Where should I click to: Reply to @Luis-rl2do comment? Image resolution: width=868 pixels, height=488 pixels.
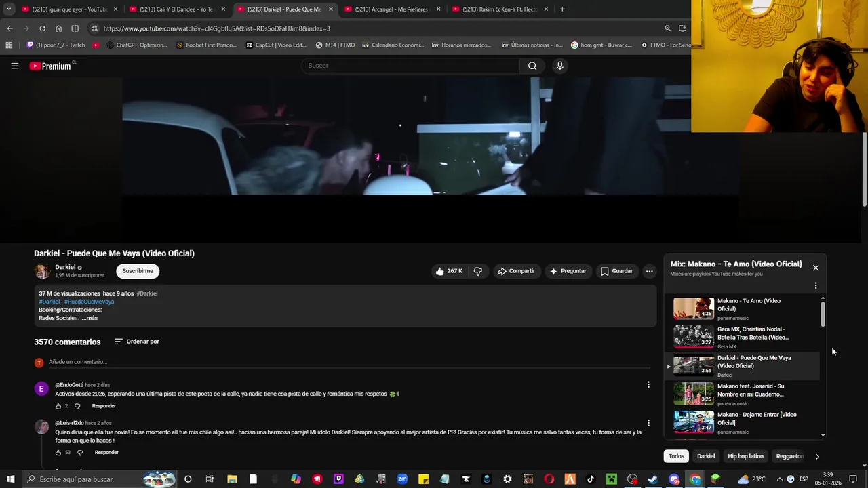pos(106,452)
